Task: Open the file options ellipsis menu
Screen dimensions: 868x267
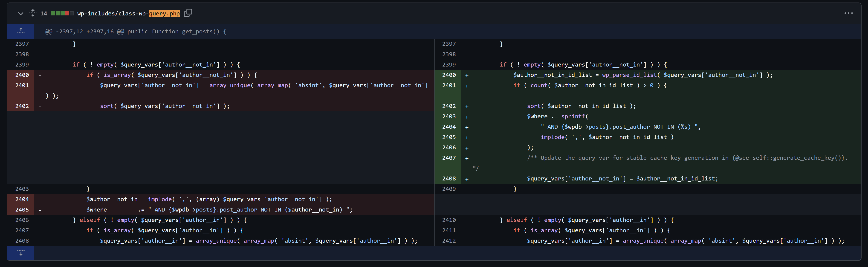Action: (x=848, y=13)
